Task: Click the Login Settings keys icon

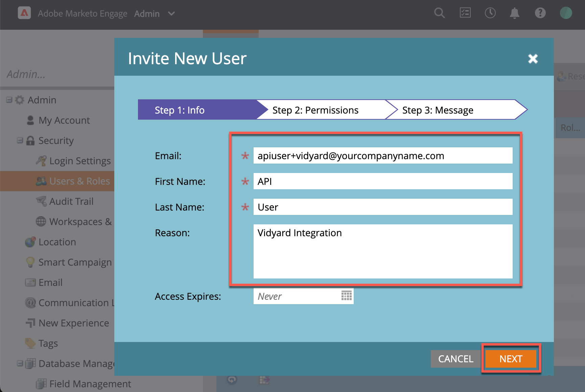Action: point(41,161)
